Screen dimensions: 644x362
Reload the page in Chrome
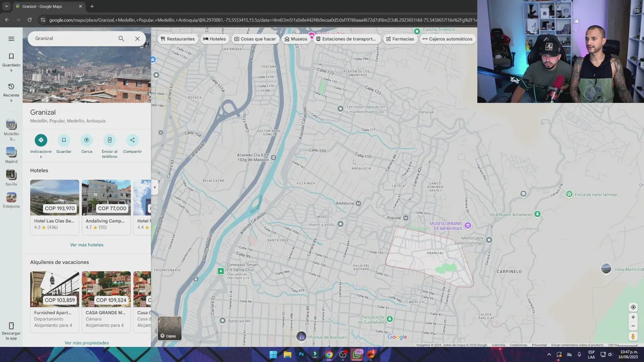point(30,20)
